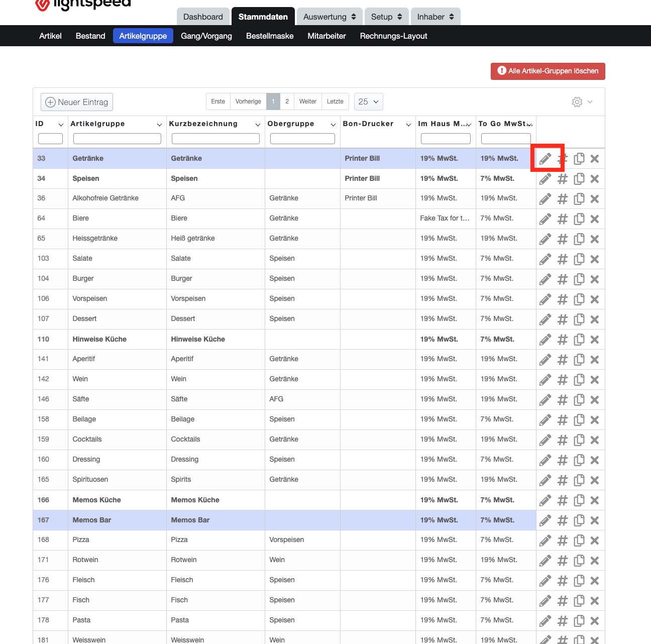The width and height of the screenshot is (651, 644).
Task: Click hash icon in Salate row
Action: [x=563, y=259]
